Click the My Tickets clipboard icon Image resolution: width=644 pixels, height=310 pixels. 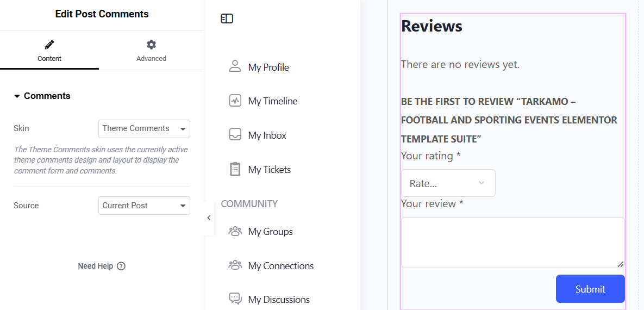(x=235, y=169)
